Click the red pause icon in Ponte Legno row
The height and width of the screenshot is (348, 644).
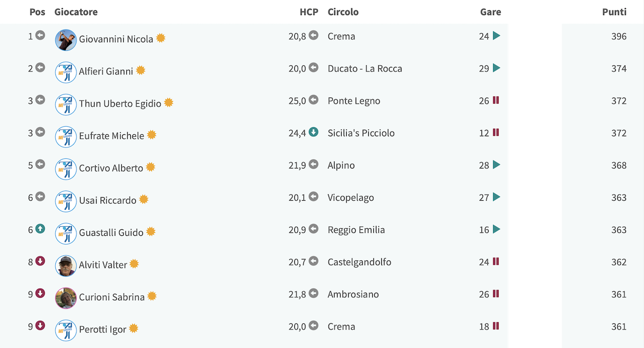click(496, 100)
